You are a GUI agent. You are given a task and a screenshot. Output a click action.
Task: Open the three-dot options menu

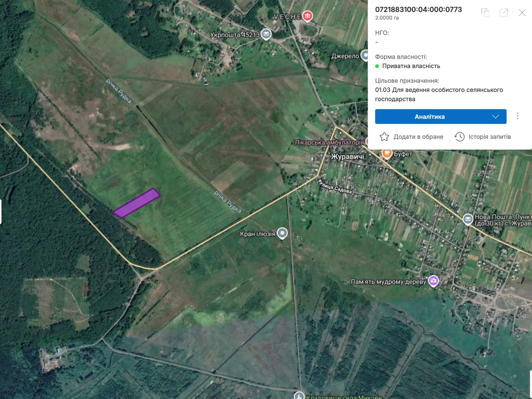517,116
